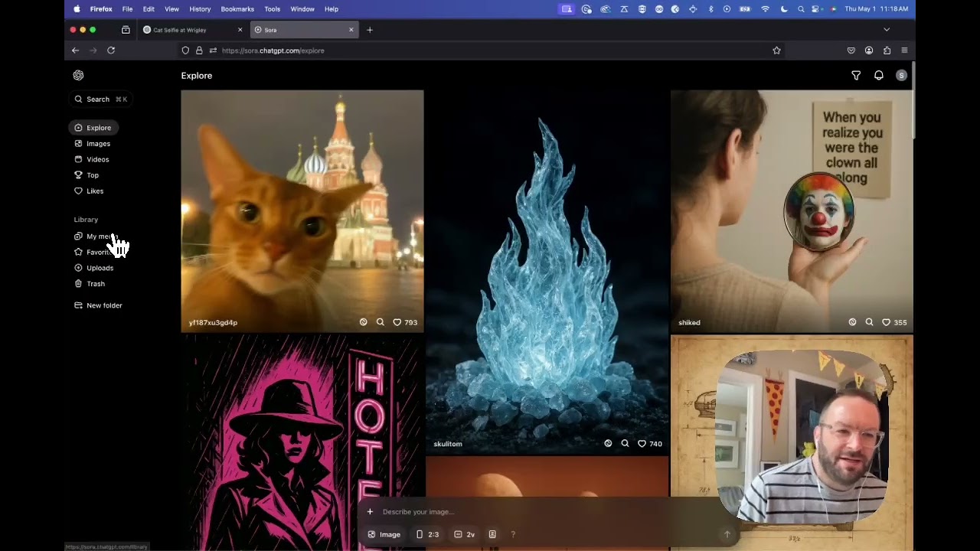Create a New folder
980x551 pixels.
(x=98, y=305)
